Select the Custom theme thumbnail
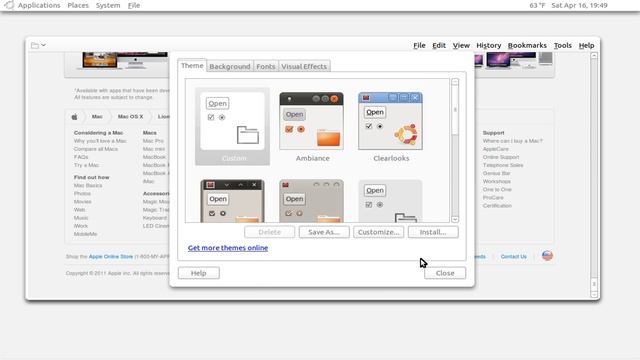 click(232, 127)
